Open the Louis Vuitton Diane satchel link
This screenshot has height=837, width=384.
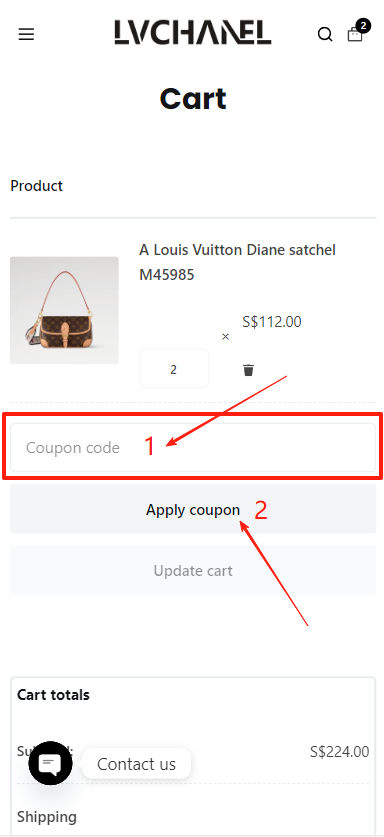pyautogui.click(x=238, y=262)
